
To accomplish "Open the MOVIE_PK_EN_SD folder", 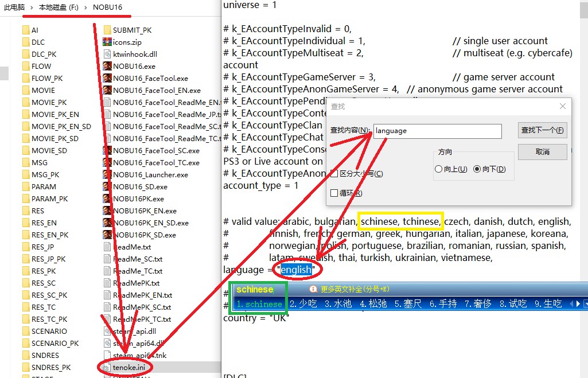I will click(57, 126).
